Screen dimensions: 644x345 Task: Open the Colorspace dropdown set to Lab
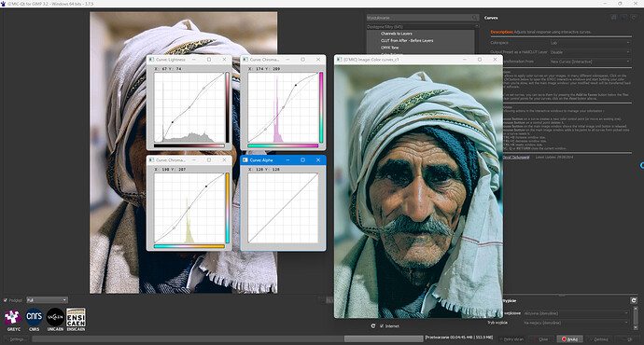(x=590, y=43)
